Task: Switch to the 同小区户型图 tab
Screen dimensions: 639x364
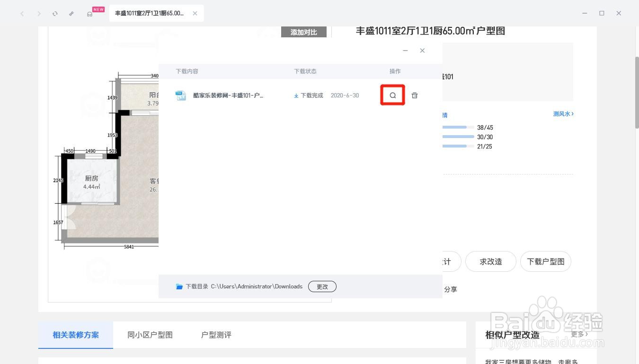Action: click(x=150, y=335)
